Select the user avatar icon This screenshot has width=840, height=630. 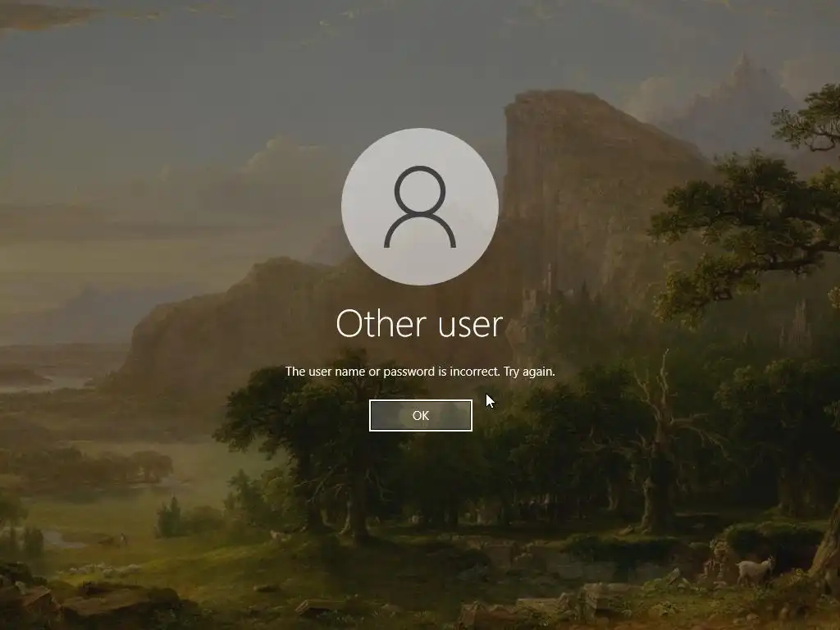[x=420, y=207]
